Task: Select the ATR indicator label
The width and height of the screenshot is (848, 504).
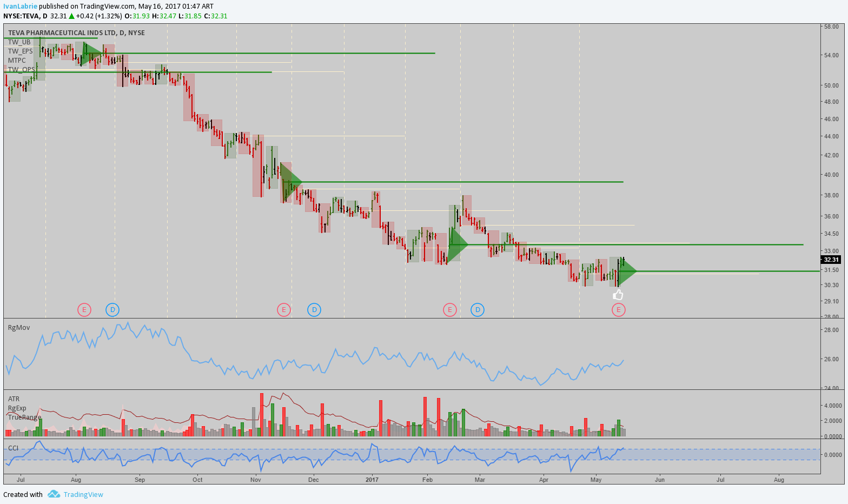Action: 14,399
